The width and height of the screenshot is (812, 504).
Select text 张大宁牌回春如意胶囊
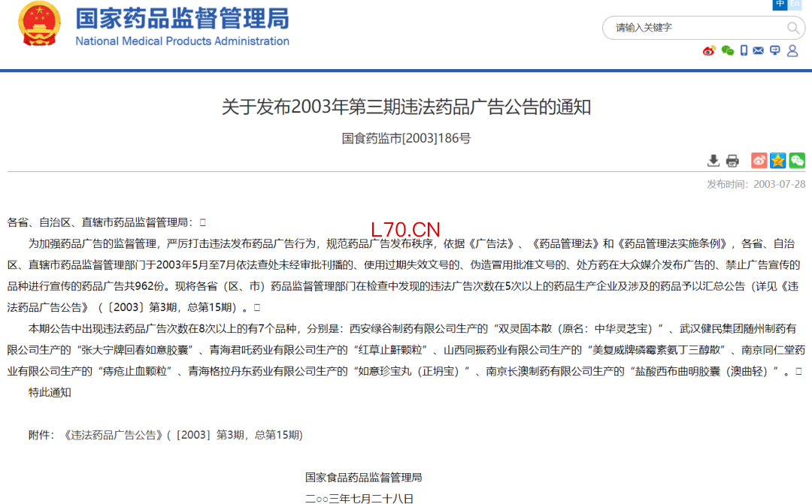[x=135, y=350]
